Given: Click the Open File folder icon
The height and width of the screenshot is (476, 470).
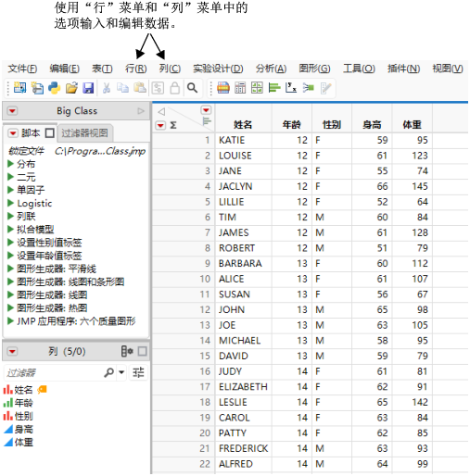Looking at the screenshot, I should [x=71, y=88].
